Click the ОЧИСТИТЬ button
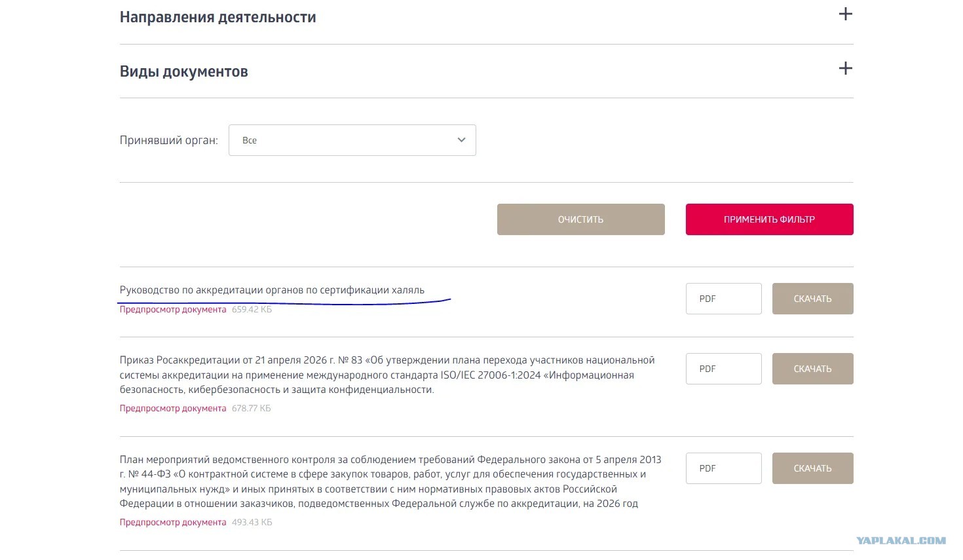This screenshot has width=963, height=560. pyautogui.click(x=580, y=219)
